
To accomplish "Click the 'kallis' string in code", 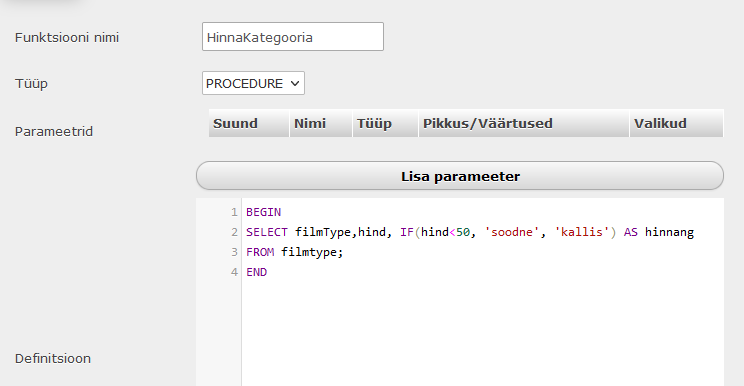I will (x=582, y=232).
